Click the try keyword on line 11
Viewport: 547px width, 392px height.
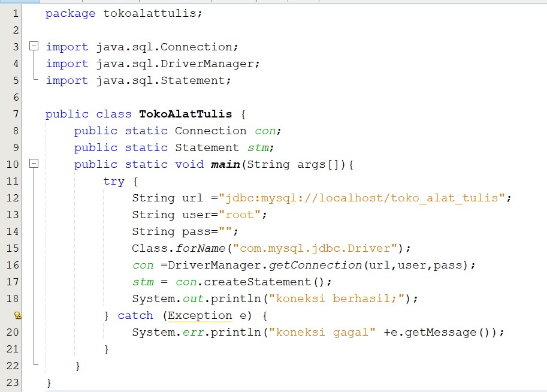coord(114,181)
